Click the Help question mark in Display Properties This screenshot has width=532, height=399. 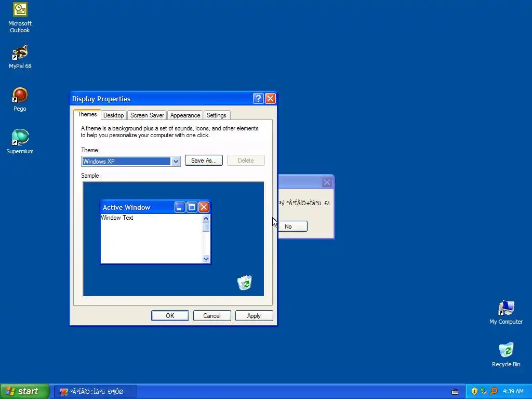[x=258, y=98]
